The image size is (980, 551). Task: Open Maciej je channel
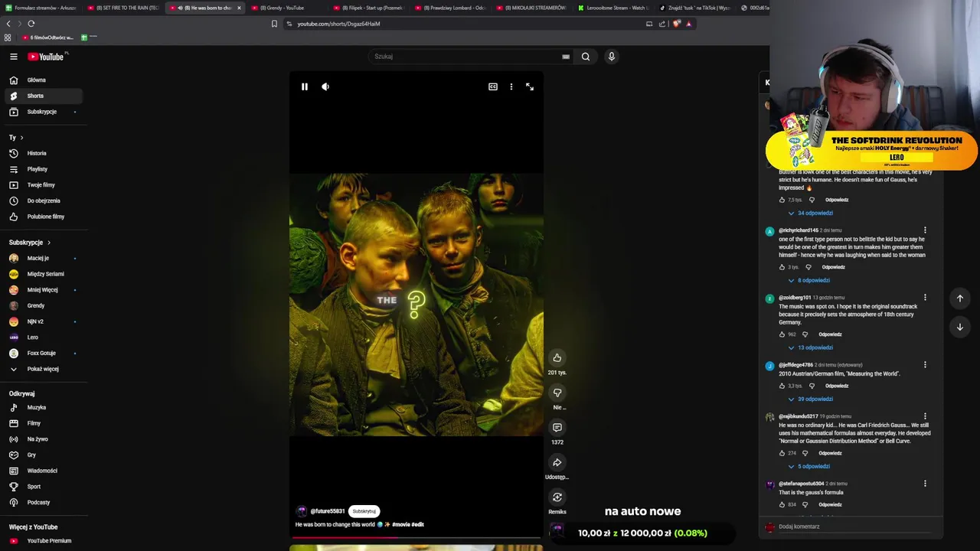pos(44,258)
